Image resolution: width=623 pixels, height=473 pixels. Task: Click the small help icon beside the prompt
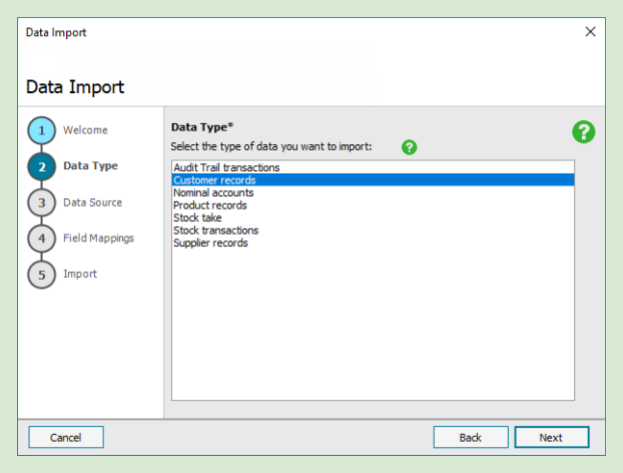(x=409, y=147)
